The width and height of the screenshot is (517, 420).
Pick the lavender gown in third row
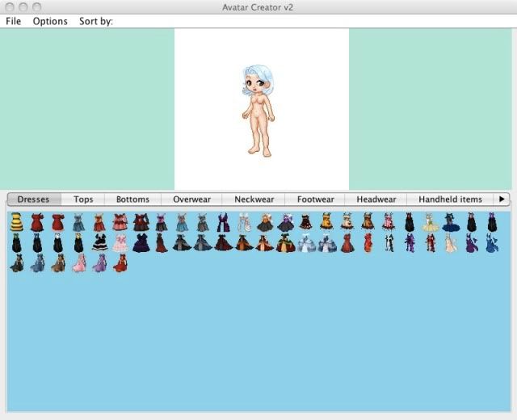(x=99, y=263)
